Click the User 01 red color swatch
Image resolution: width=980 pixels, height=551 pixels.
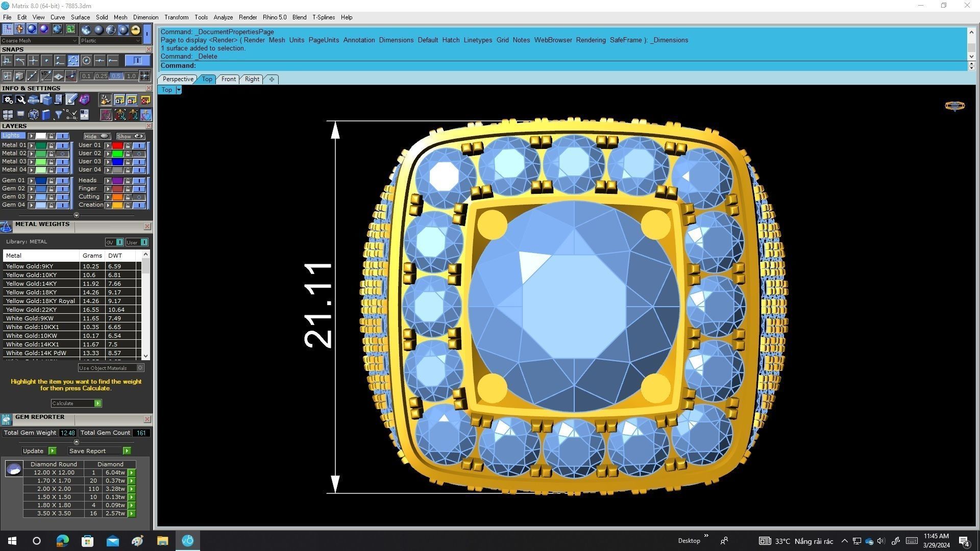tap(117, 145)
